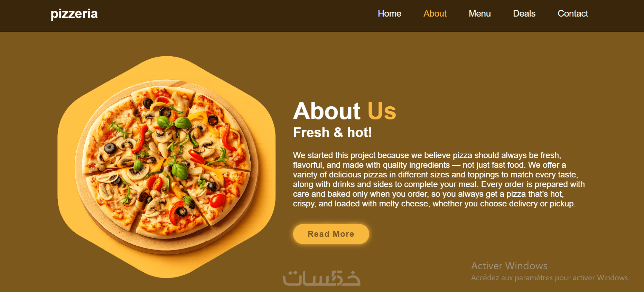This screenshot has width=644, height=292.
Task: Open the Contact navigation link
Action: point(573,13)
